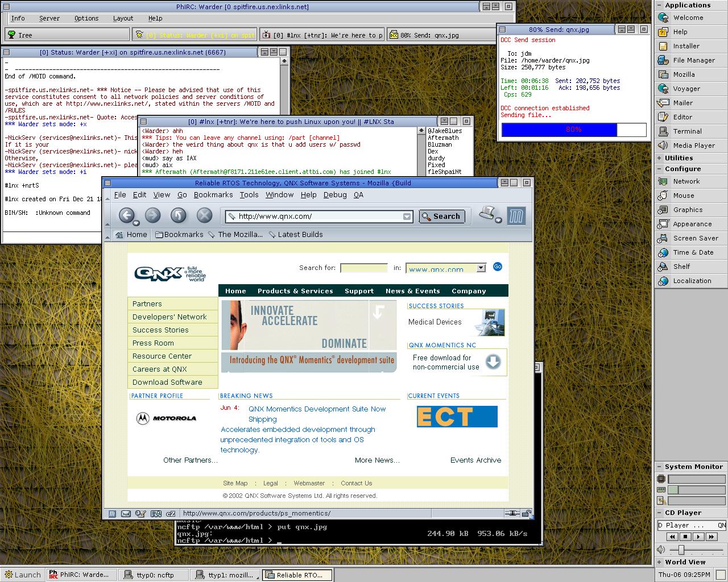The height and width of the screenshot is (582, 728).
Task: Open Screen Saver configuration in shelf
Action: 695,238
